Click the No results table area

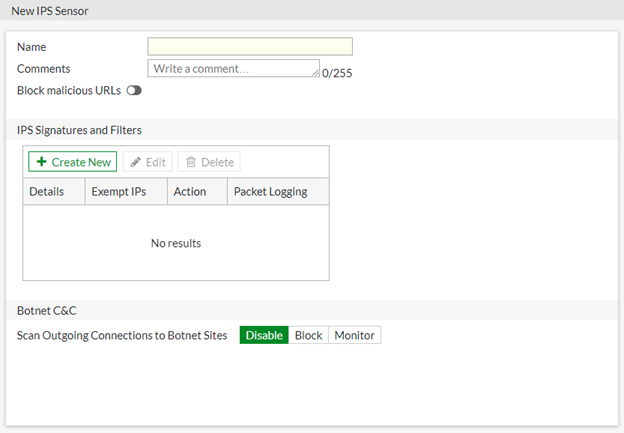176,243
